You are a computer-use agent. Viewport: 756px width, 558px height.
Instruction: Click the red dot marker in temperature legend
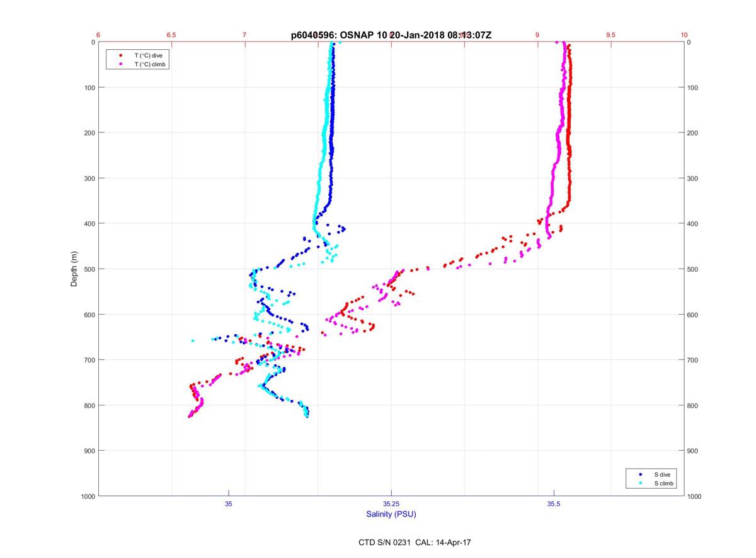point(120,55)
